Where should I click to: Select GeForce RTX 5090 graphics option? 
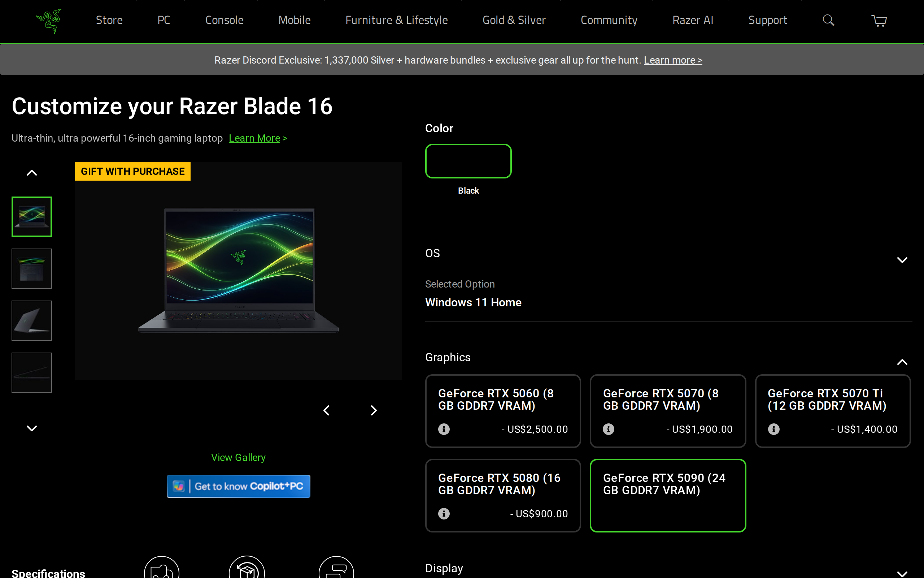[x=668, y=495]
